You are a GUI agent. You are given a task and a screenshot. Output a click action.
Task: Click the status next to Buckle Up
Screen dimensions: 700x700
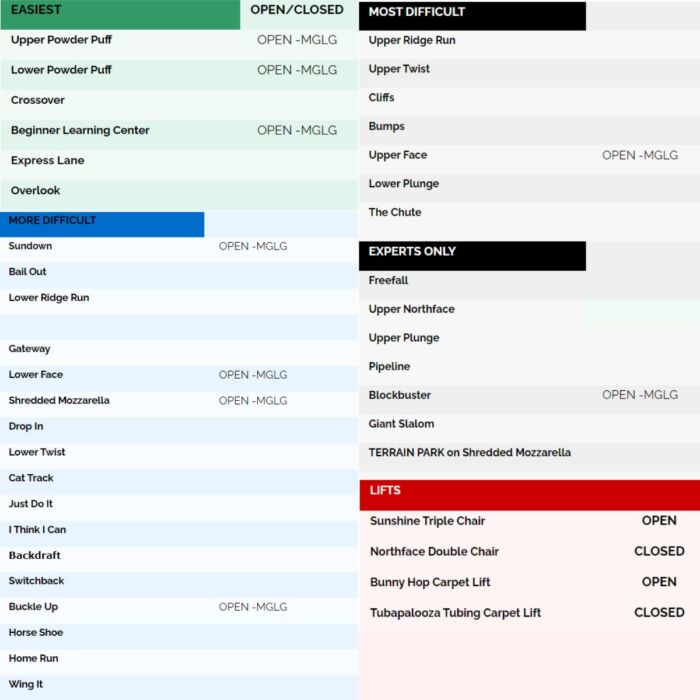coord(253,607)
